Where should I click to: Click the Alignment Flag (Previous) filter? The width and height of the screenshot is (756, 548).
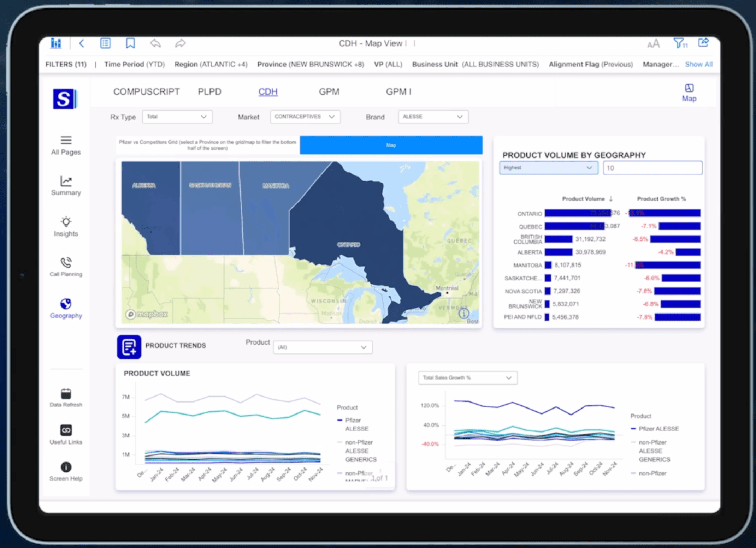point(591,64)
